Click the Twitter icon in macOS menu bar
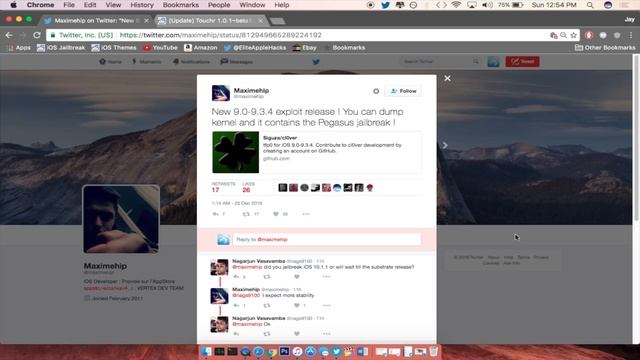Viewport: 640px width, 360px height. pyautogui.click(x=385, y=5)
